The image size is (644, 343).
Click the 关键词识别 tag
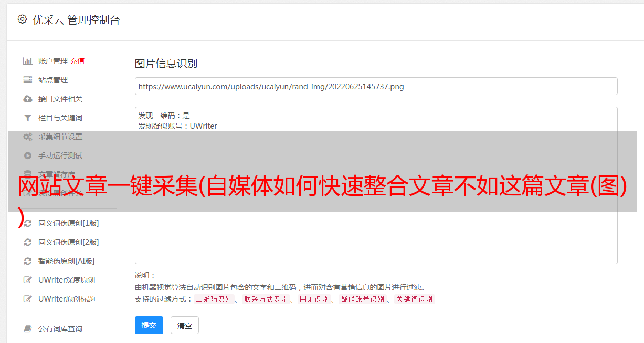[x=415, y=299]
